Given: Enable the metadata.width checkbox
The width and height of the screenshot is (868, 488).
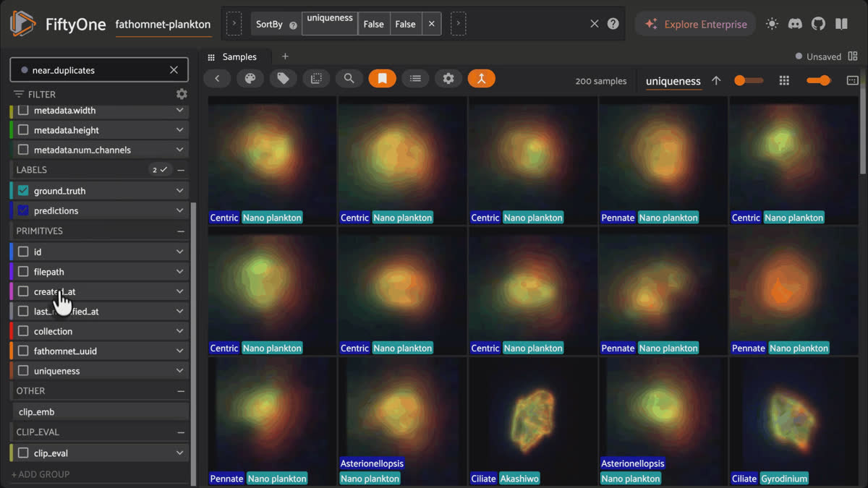Looking at the screenshot, I should [x=23, y=111].
